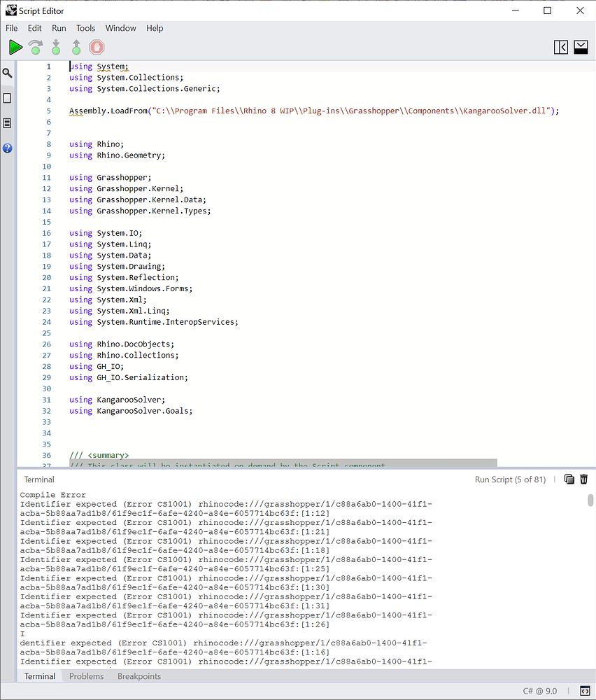The height and width of the screenshot is (700, 596).
Task: Click the download/pull script icon
Action: pyautogui.click(x=55, y=47)
